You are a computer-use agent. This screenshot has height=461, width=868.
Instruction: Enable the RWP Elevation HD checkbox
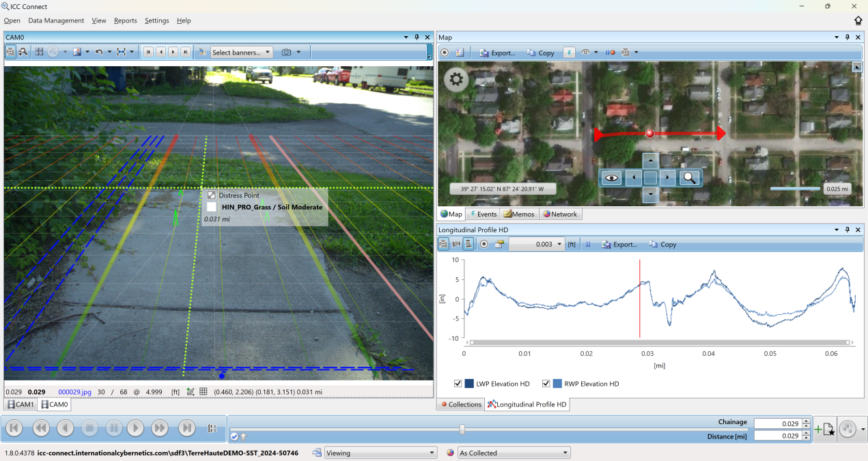coord(546,383)
